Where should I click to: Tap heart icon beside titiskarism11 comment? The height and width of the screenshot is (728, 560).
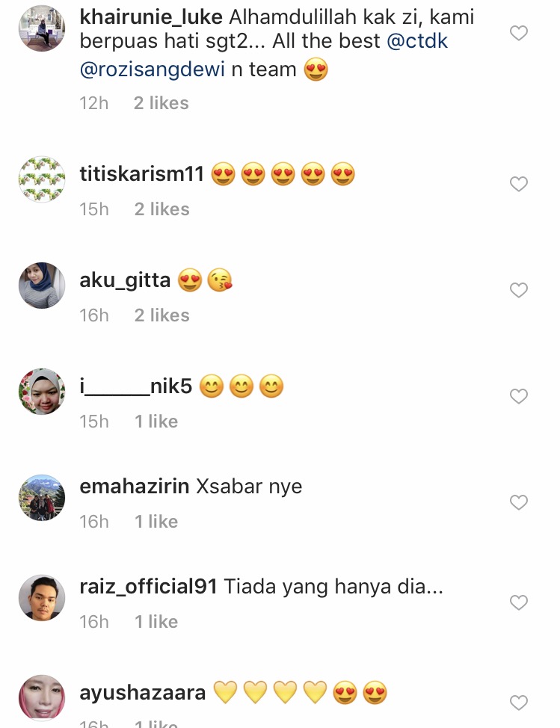519,184
